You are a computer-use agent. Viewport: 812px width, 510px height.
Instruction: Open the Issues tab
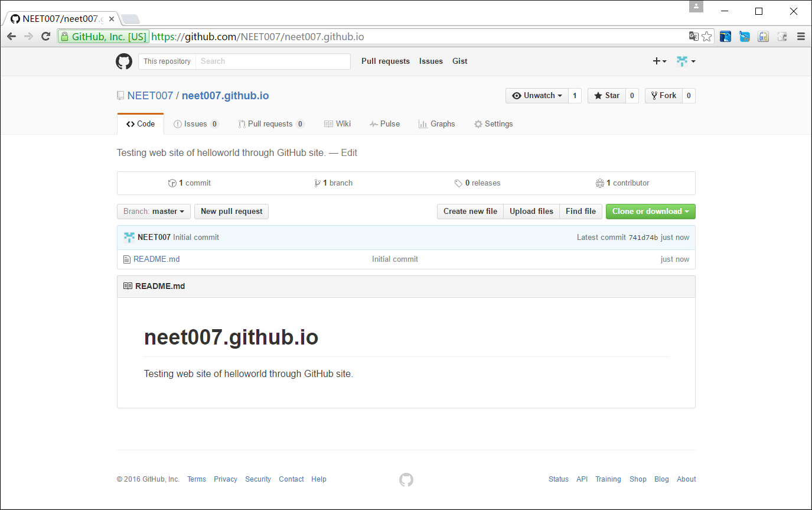coord(196,124)
